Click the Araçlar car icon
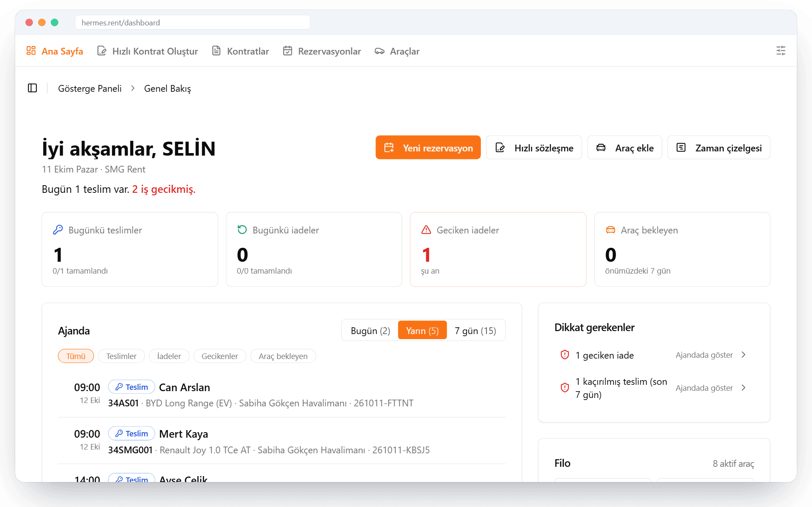This screenshot has height=507, width=812. pos(379,51)
